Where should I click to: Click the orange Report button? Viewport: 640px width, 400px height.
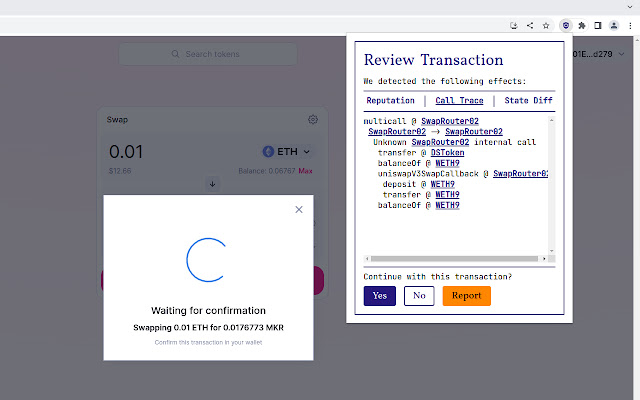(467, 296)
